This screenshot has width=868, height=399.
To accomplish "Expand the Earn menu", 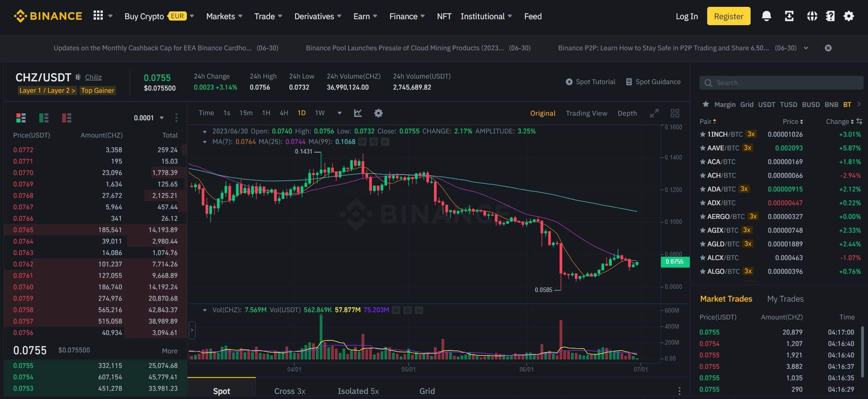I will [365, 16].
